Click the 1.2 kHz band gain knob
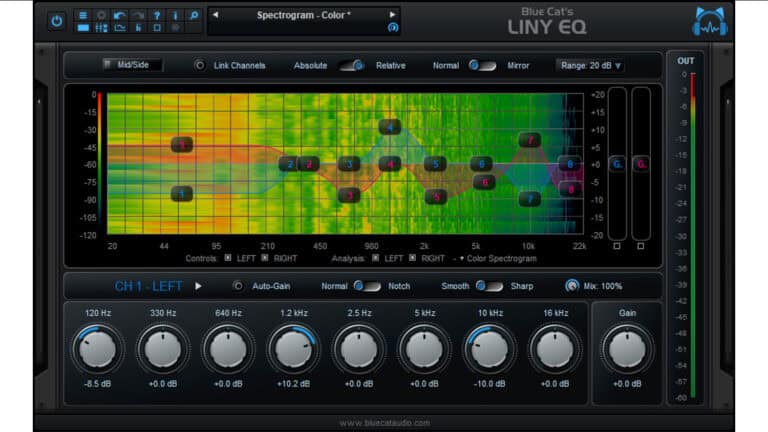 [293, 350]
